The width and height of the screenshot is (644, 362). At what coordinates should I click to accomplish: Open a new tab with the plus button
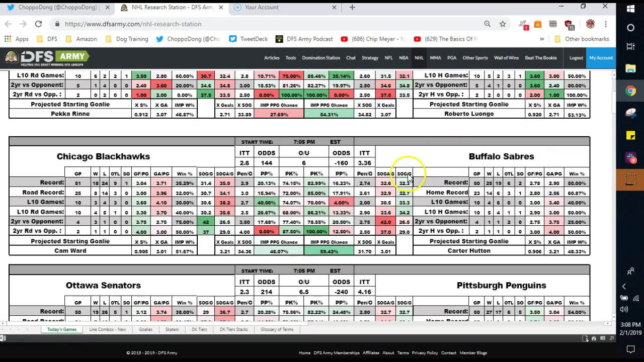point(352,7)
